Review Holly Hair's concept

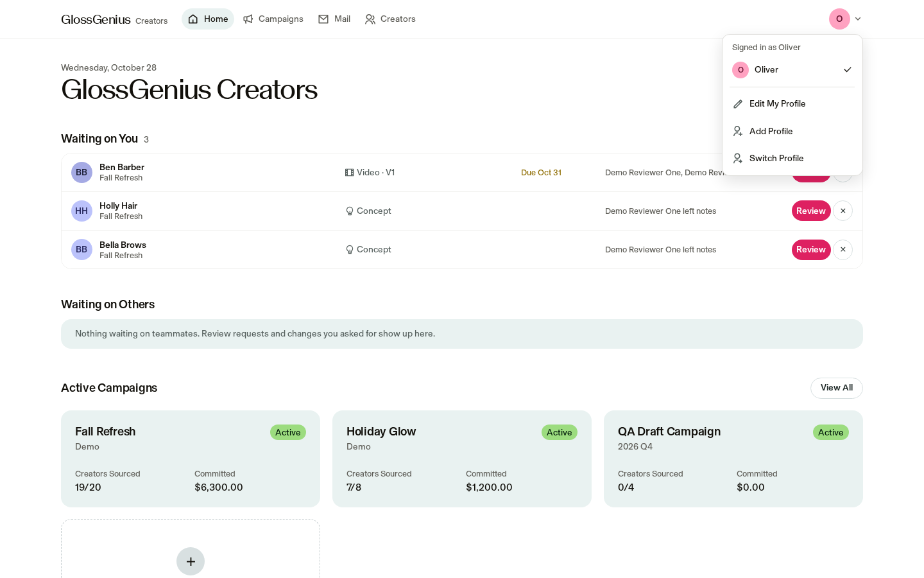[811, 211]
